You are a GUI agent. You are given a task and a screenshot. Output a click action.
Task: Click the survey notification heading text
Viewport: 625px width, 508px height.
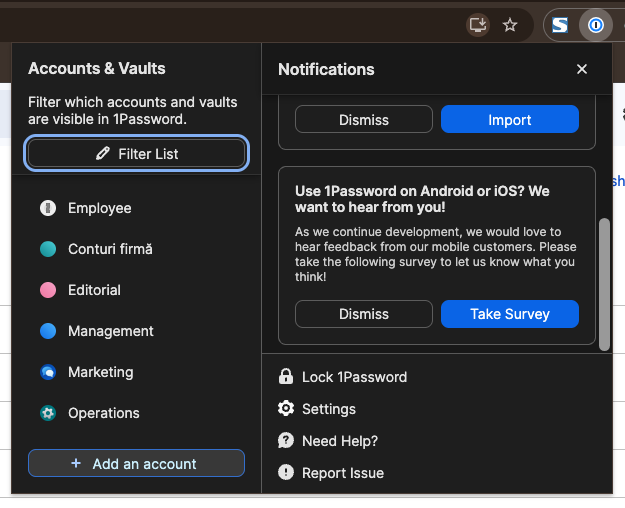422,199
